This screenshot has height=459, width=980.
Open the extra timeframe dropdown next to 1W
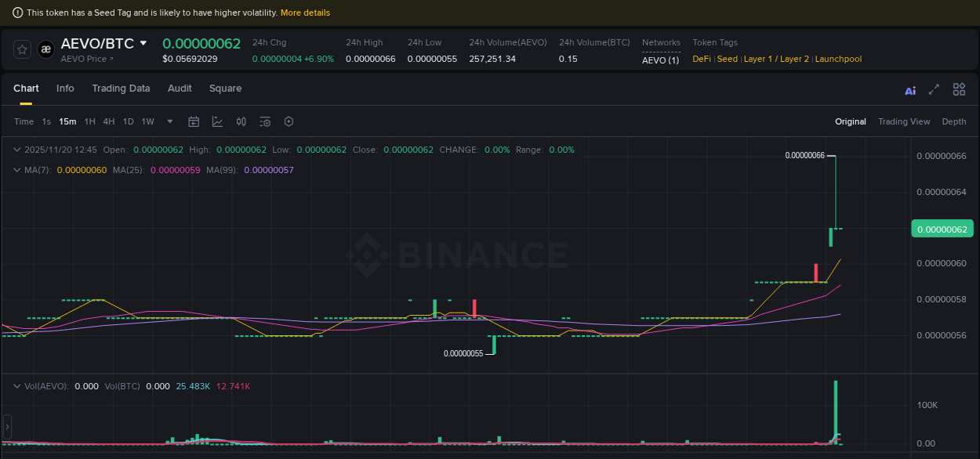tap(169, 121)
